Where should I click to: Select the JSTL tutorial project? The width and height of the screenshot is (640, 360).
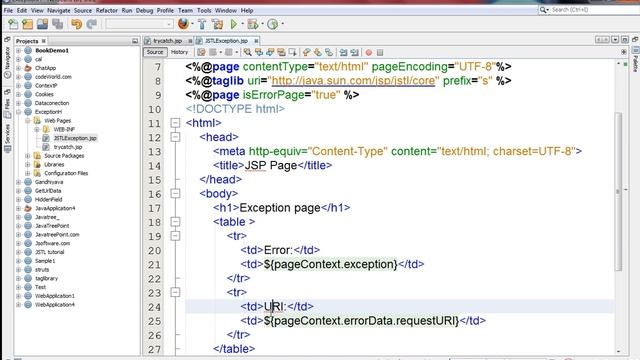pos(49,252)
